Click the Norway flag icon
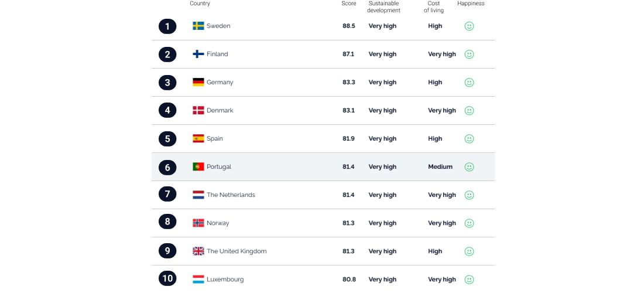The height and width of the screenshot is (293, 644). [198, 223]
